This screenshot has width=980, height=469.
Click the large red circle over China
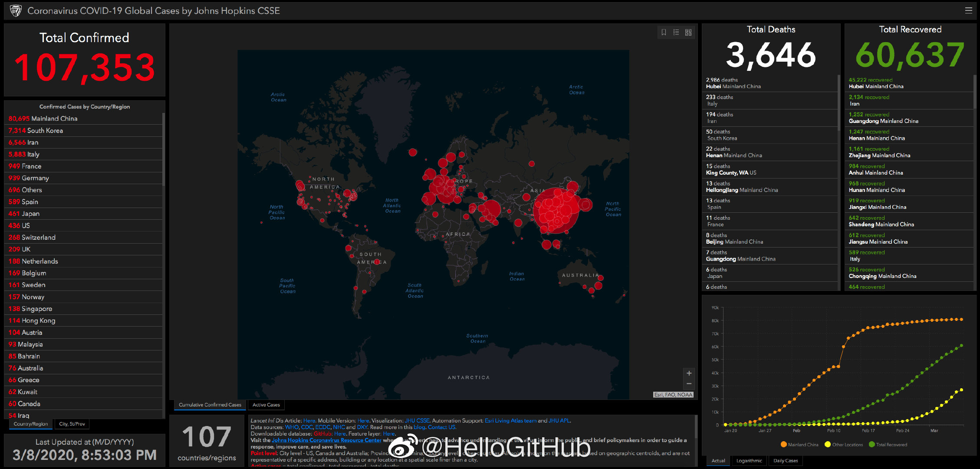click(x=556, y=211)
